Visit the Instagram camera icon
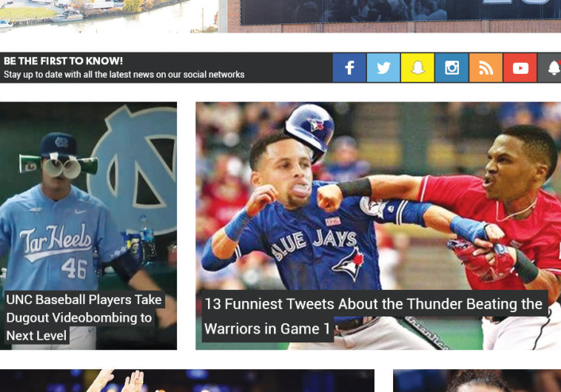This screenshot has width=561, height=392. [x=451, y=68]
